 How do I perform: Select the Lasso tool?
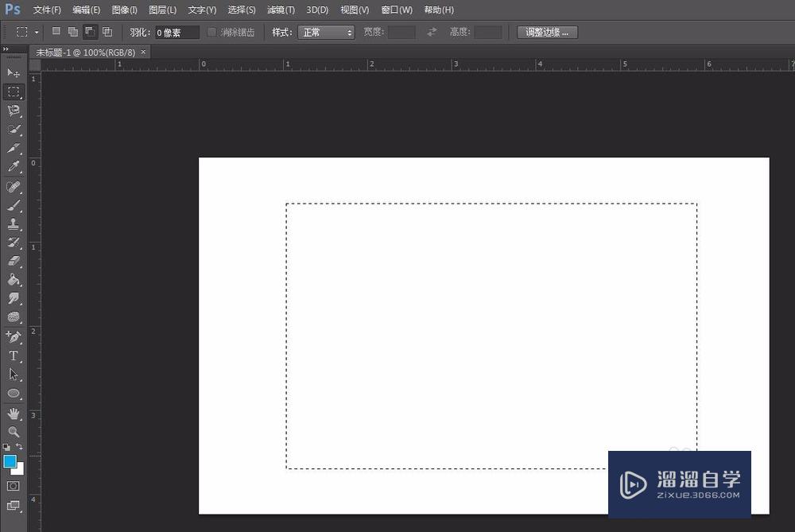(x=14, y=111)
